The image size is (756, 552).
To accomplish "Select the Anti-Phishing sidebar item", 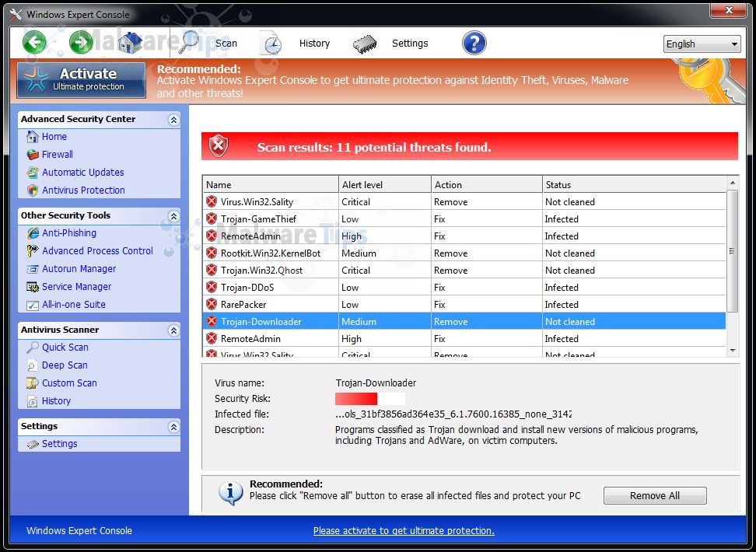I will pos(69,233).
